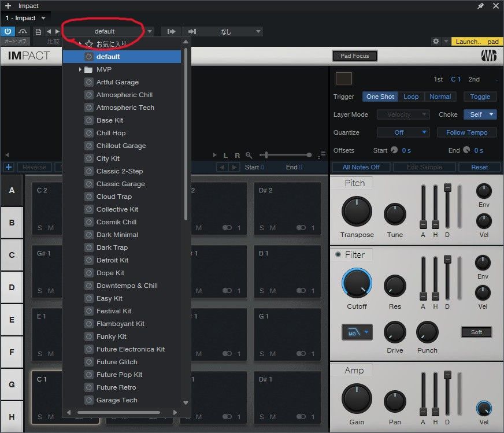Select Future Pop Kit from preset list
The image size is (504, 433).
[x=119, y=375]
